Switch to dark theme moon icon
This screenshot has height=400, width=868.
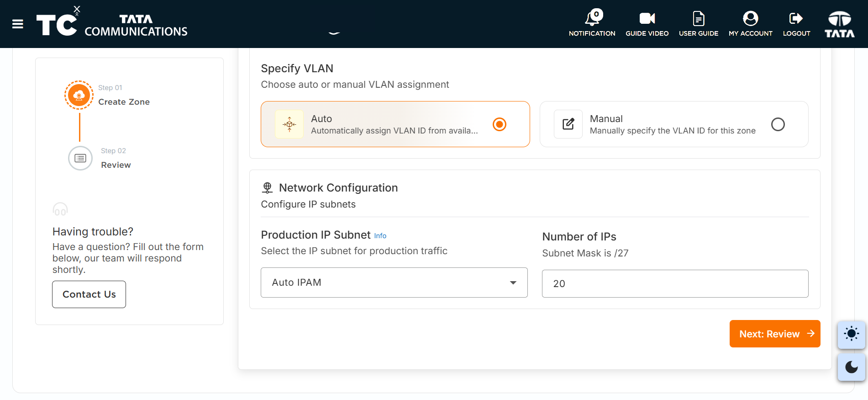(x=852, y=367)
